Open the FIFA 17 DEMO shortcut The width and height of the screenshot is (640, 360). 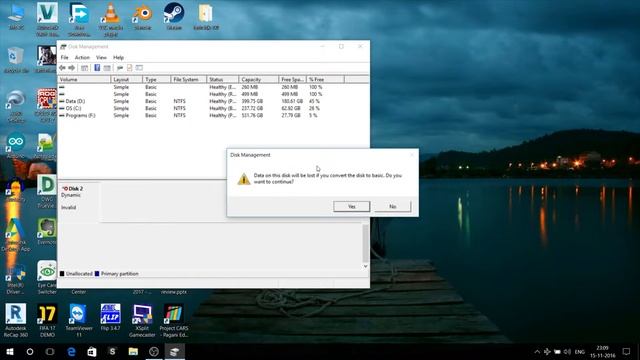tap(47, 320)
